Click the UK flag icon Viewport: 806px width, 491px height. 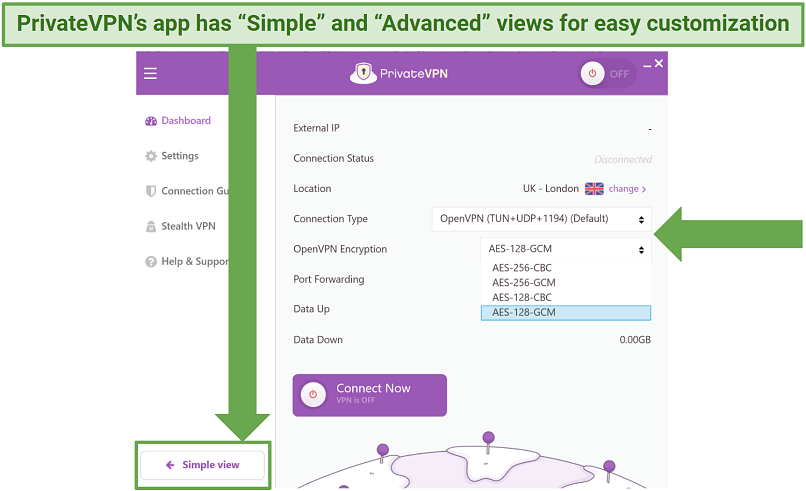594,188
